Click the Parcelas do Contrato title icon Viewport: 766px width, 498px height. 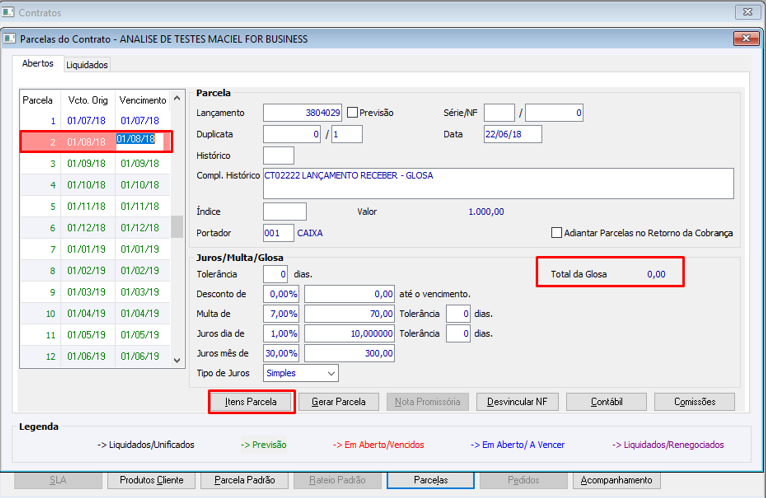click(10, 39)
